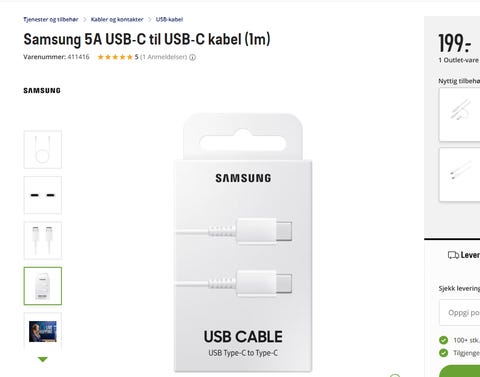The height and width of the screenshot is (377, 480).
Task: Select the two USB-C plugs thumbnail
Action: (x=43, y=240)
